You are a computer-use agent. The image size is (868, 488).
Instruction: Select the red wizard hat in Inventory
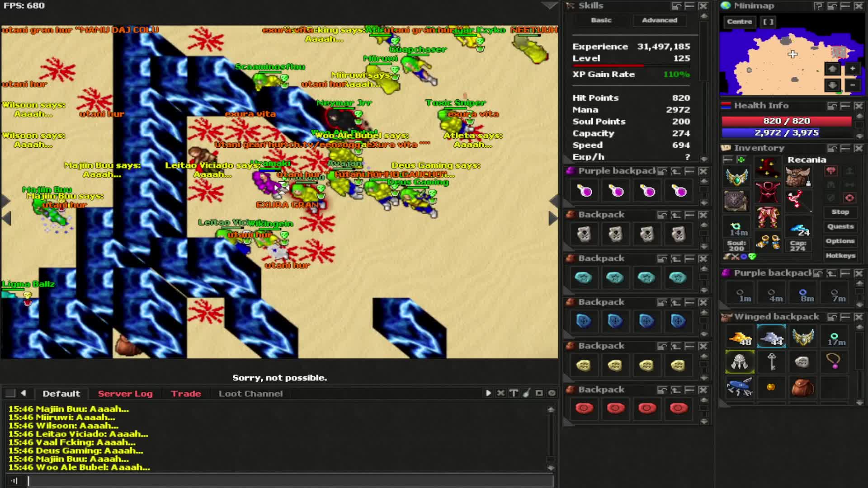pos(768,168)
